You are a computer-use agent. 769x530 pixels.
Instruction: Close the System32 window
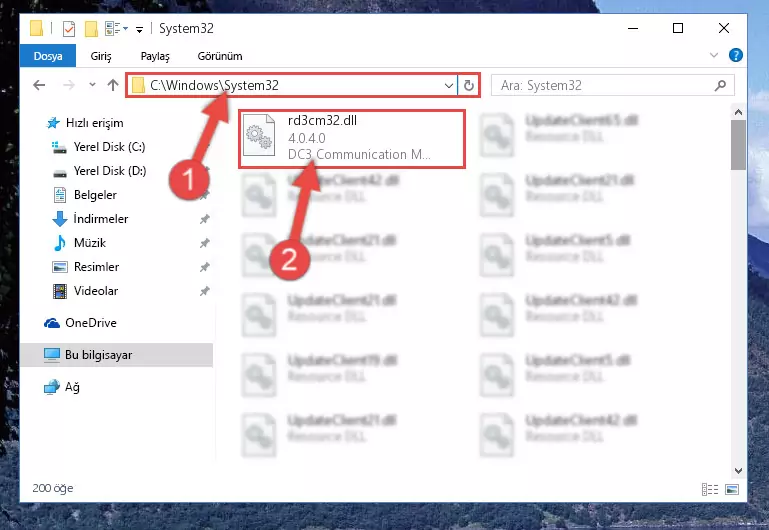723,28
